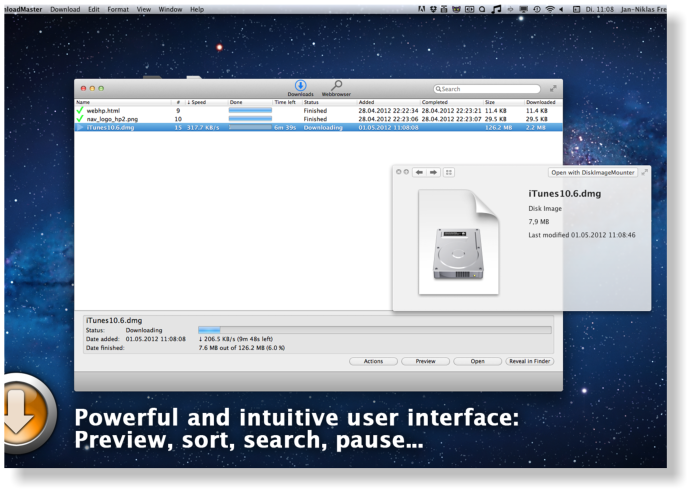
Task: Click Downloading status cell of iTunes10.6.dmg
Action: [x=323, y=127]
